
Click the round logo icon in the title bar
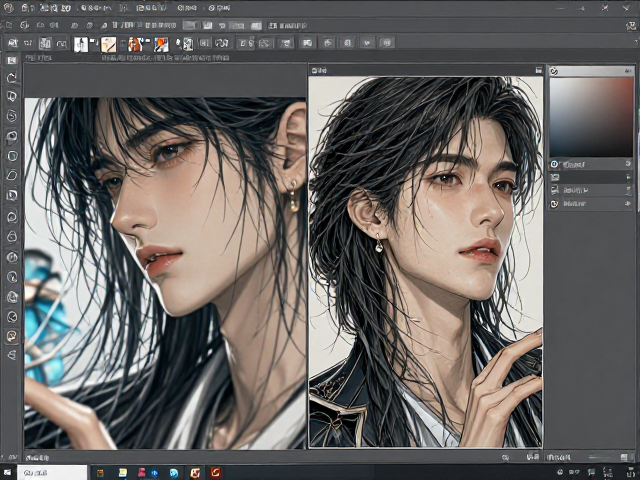[x=8, y=8]
